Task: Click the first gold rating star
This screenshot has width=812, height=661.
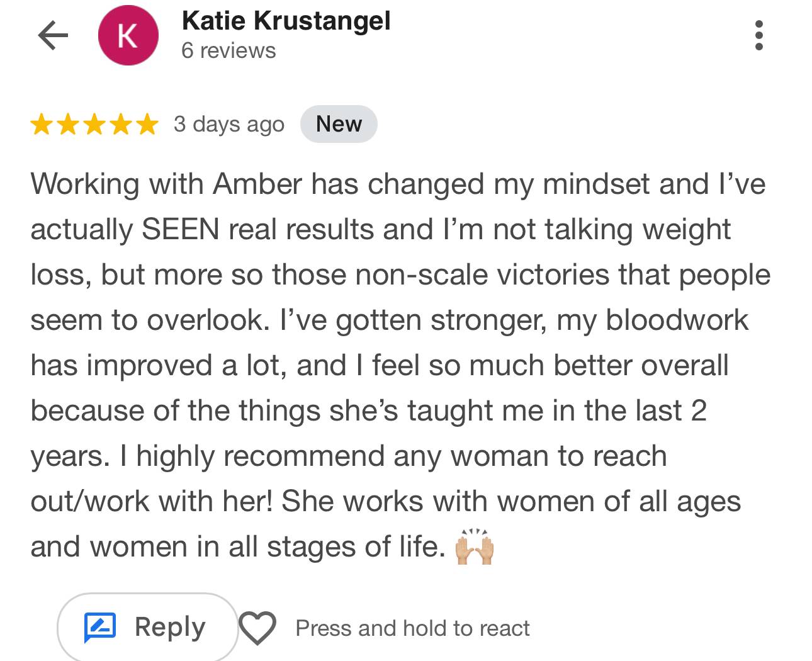Action: pos(42,125)
